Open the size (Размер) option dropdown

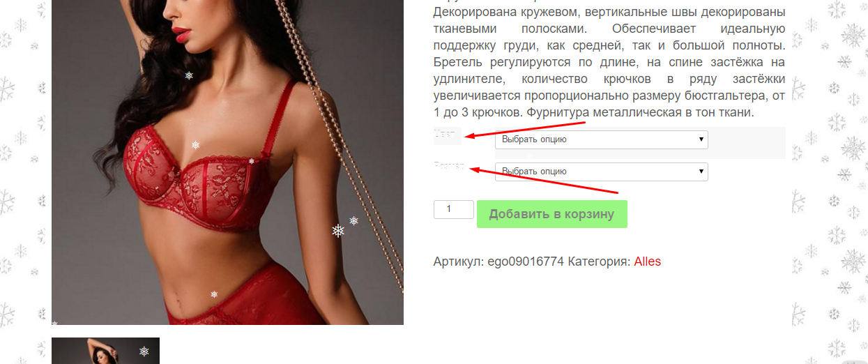point(602,172)
